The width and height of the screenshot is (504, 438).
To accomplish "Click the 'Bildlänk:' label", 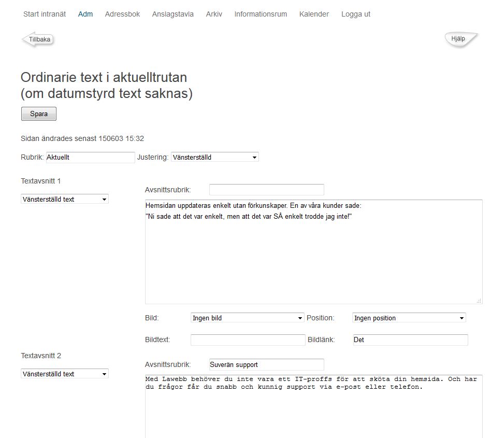I will point(321,340).
